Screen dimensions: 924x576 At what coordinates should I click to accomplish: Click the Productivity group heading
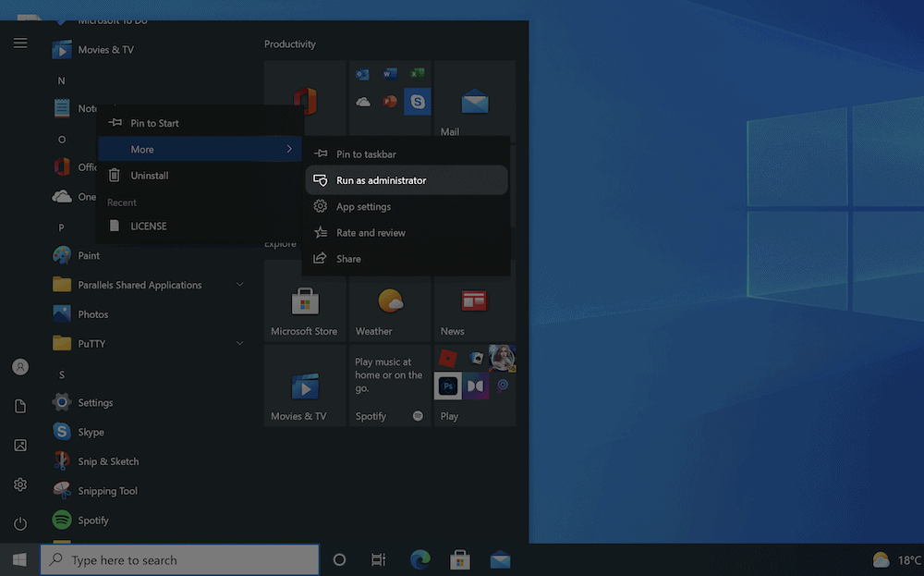290,44
